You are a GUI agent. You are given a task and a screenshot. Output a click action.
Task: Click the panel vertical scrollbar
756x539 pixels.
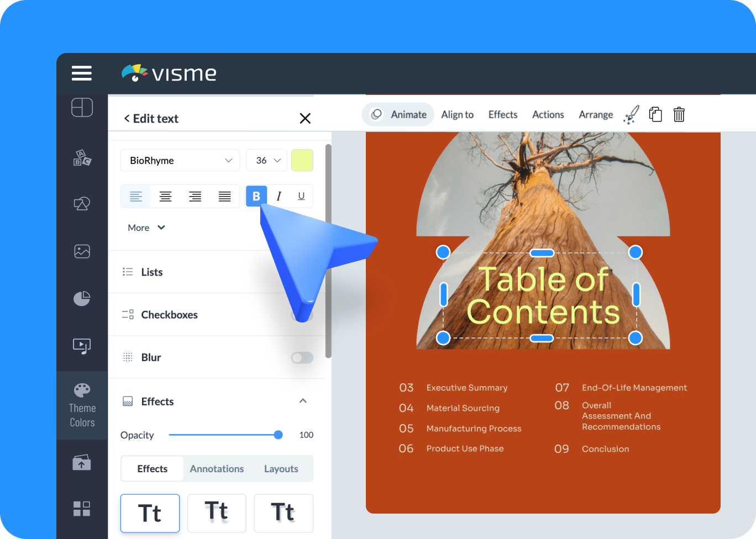coord(328,251)
